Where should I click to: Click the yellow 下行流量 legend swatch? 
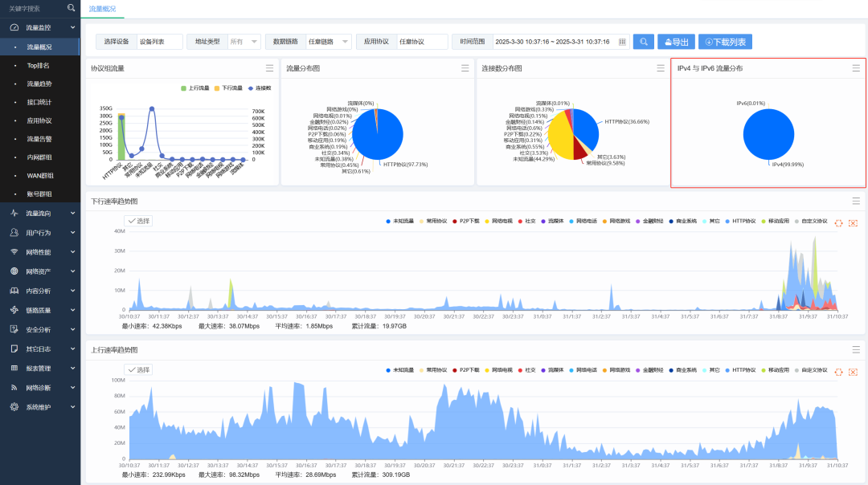[217, 88]
